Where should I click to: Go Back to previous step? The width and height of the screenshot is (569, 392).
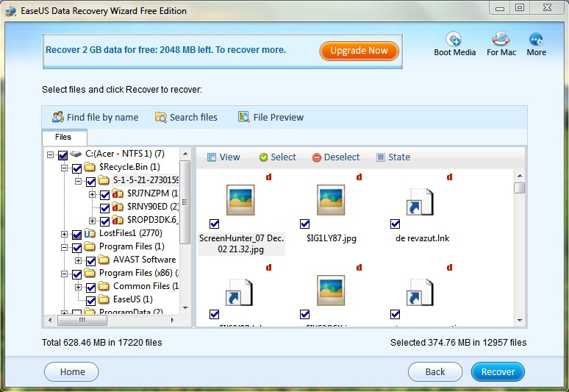[x=434, y=372]
